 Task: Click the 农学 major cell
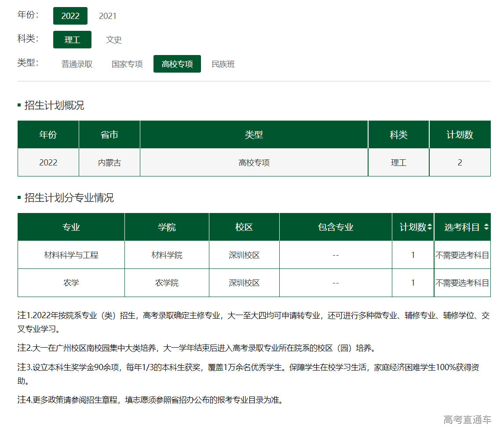point(71,283)
